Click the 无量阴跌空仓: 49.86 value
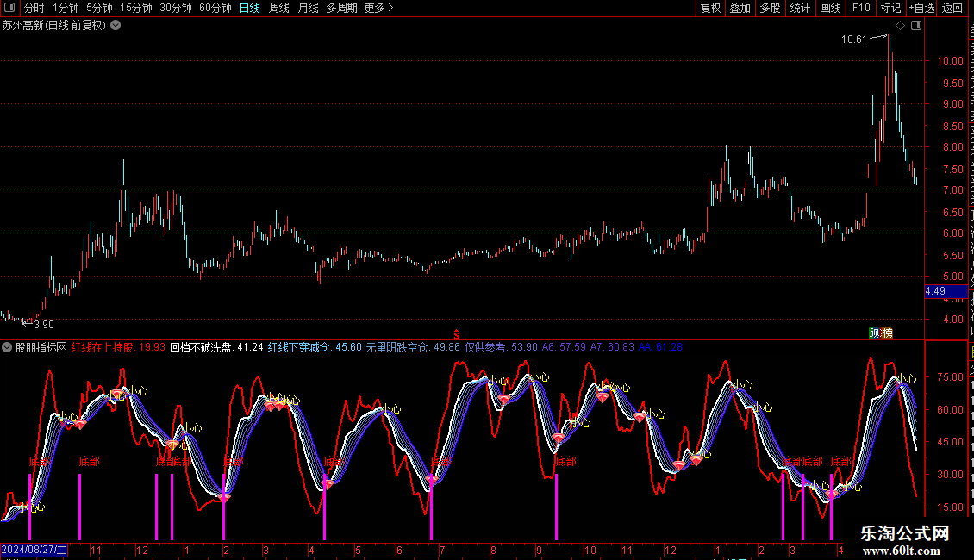The image size is (974, 560). click(413, 348)
